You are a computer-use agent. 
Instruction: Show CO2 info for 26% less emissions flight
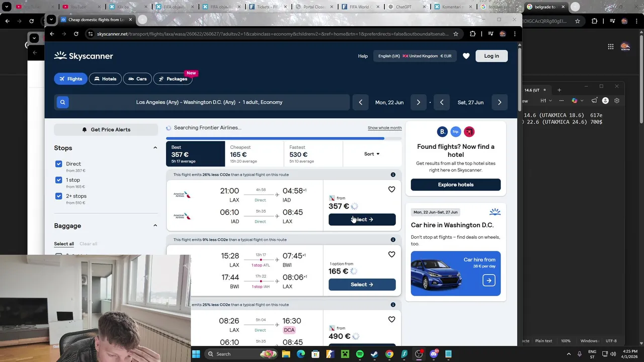[393, 174]
